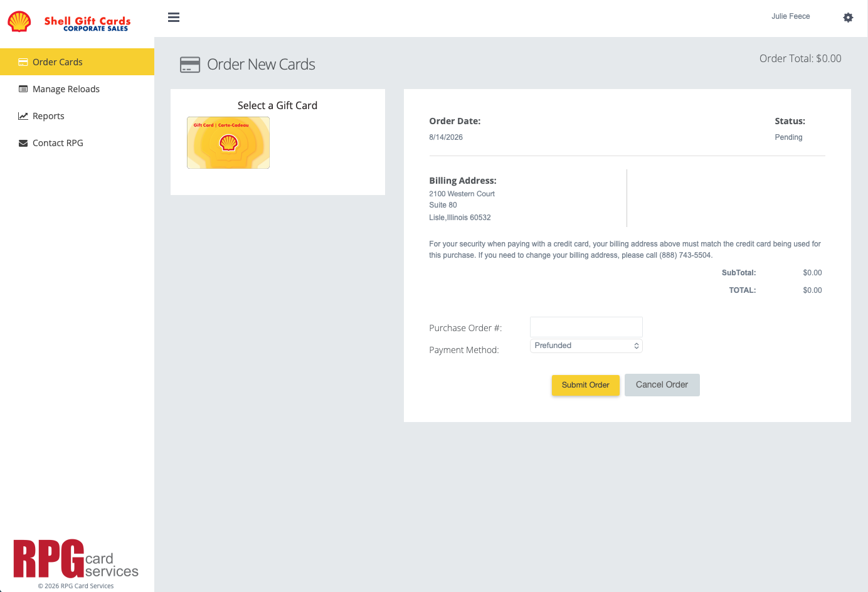Click the order date 8/14/2026
Image resolution: width=868 pixels, height=592 pixels.
click(x=446, y=137)
